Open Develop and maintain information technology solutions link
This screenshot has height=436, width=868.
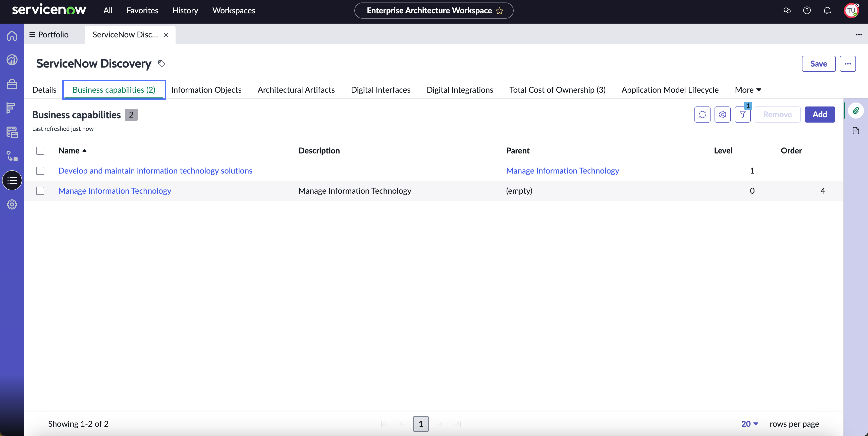pos(155,171)
